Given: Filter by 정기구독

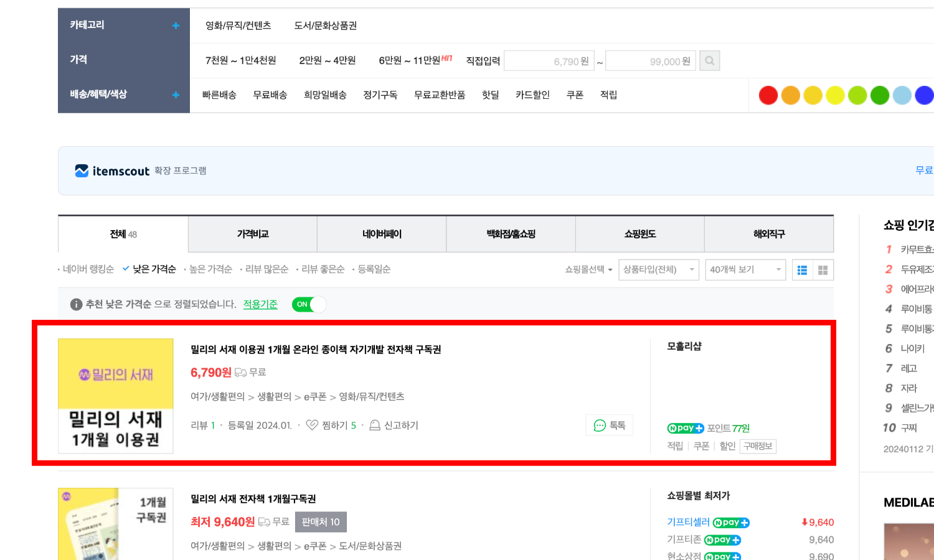Looking at the screenshot, I should [380, 95].
